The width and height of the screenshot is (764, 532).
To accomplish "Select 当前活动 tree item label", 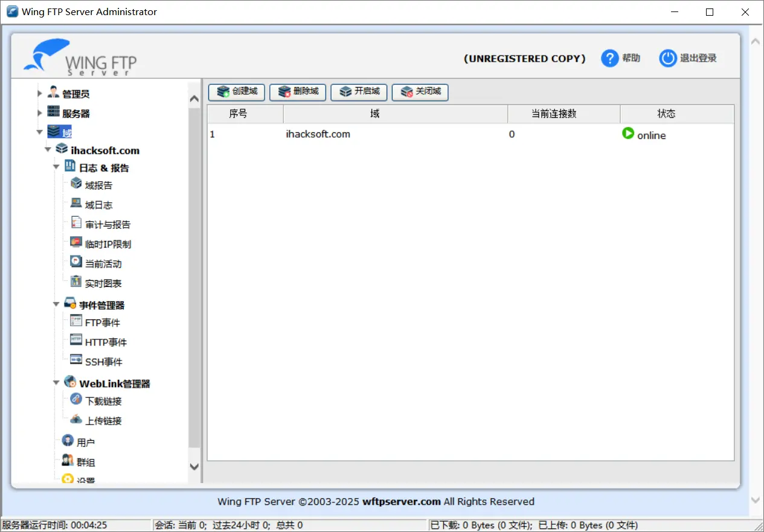I will pos(103,264).
